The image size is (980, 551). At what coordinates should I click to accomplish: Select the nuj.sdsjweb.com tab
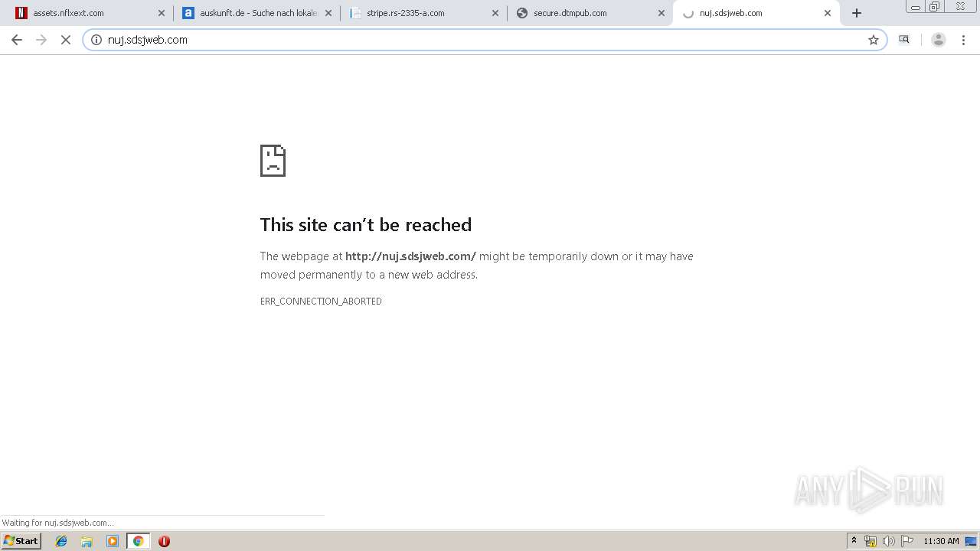click(x=756, y=13)
